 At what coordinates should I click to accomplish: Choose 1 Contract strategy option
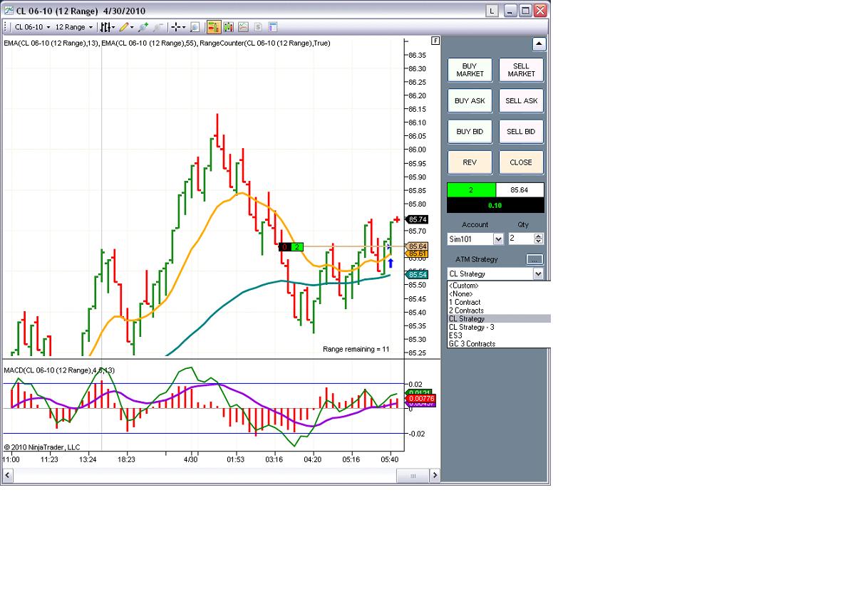pyautogui.click(x=499, y=302)
